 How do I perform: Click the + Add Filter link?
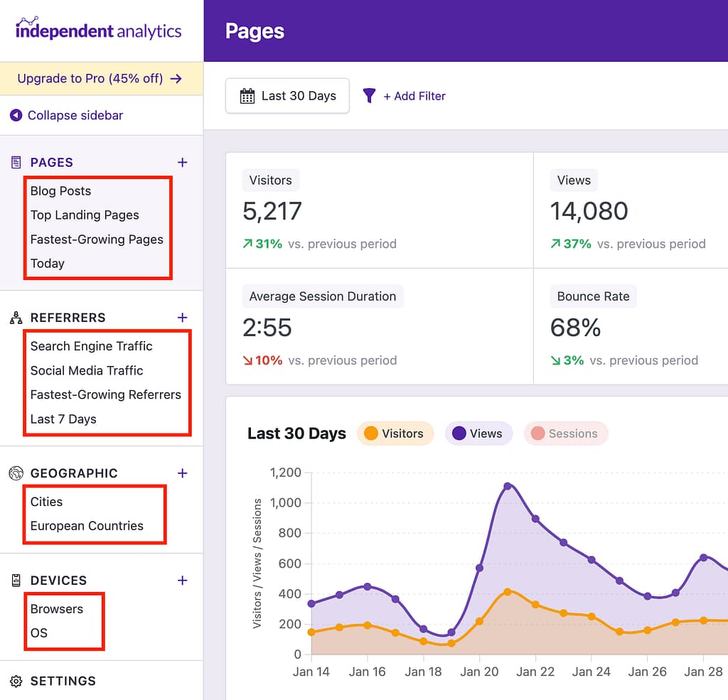tap(414, 96)
